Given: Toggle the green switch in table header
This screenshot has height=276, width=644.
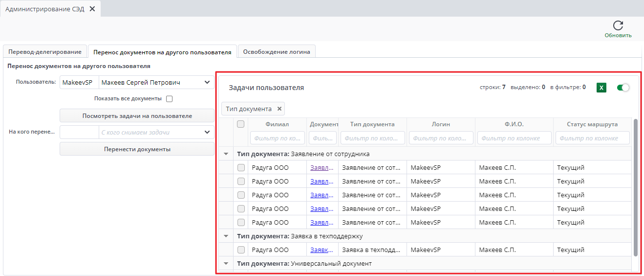Looking at the screenshot, I should tap(623, 88).
